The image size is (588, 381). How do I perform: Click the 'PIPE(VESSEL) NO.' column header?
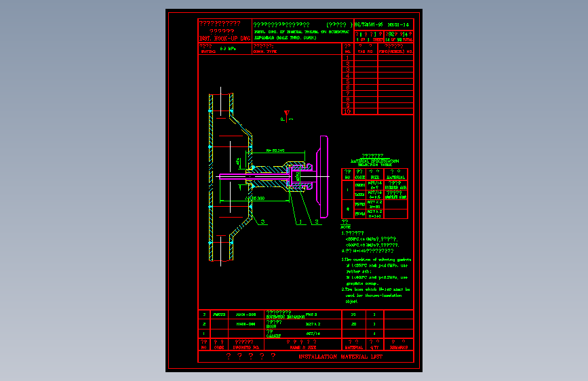coord(395,52)
